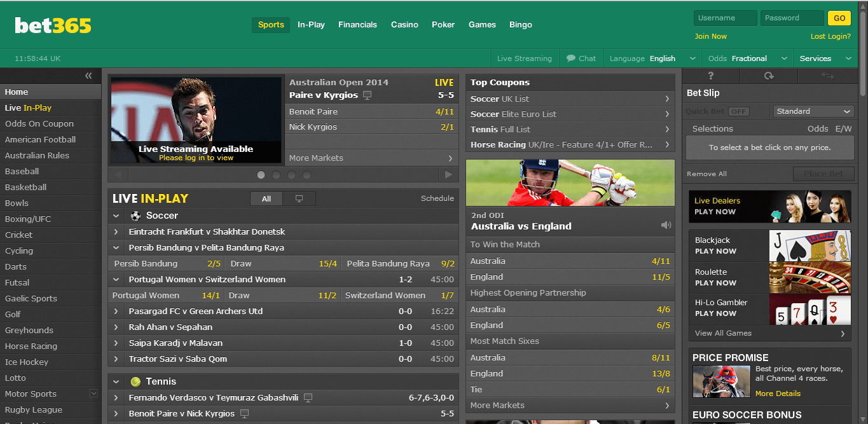Image resolution: width=868 pixels, height=424 pixels.
Task: Click streaming icon next to Verdasco v Gabashvili
Action: (x=308, y=398)
